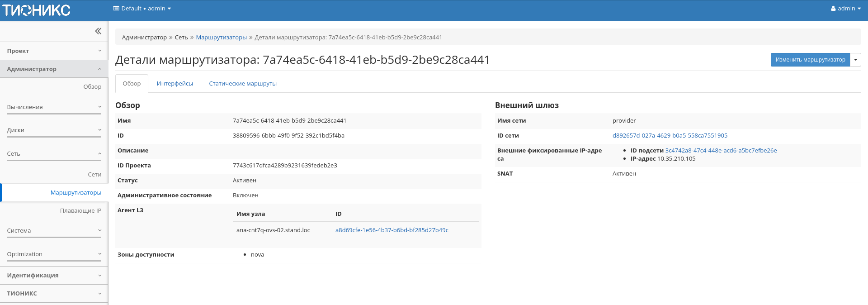Select the Обзор tab

(x=132, y=84)
